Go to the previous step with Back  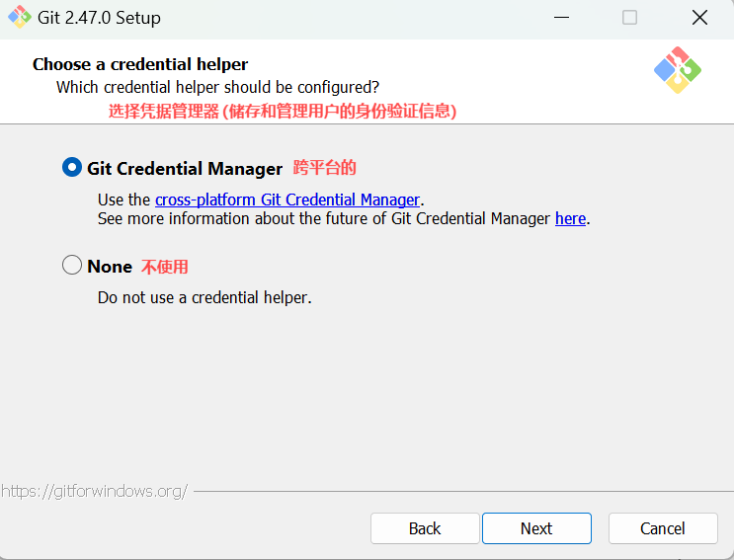pyautogui.click(x=425, y=528)
